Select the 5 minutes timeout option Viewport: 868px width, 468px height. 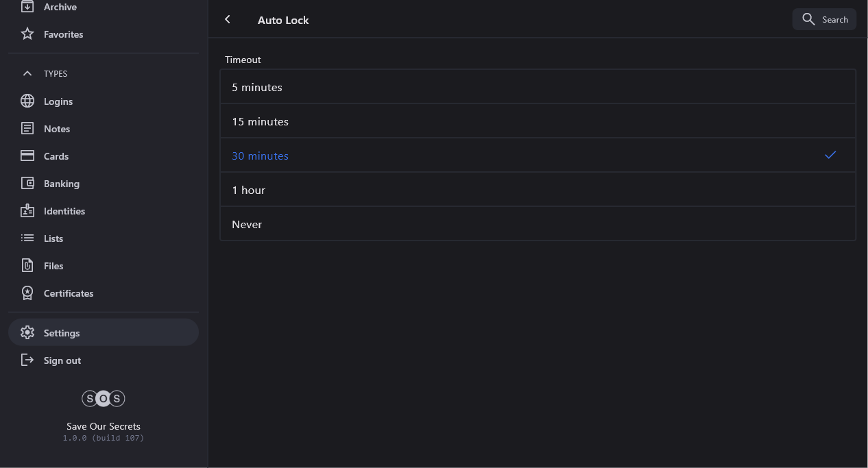point(538,87)
